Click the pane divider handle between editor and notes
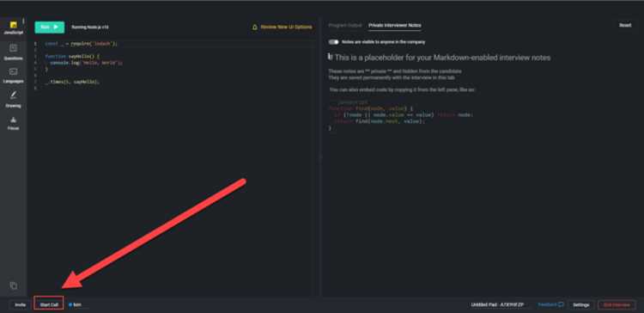This screenshot has height=313, width=644. pos(320,156)
